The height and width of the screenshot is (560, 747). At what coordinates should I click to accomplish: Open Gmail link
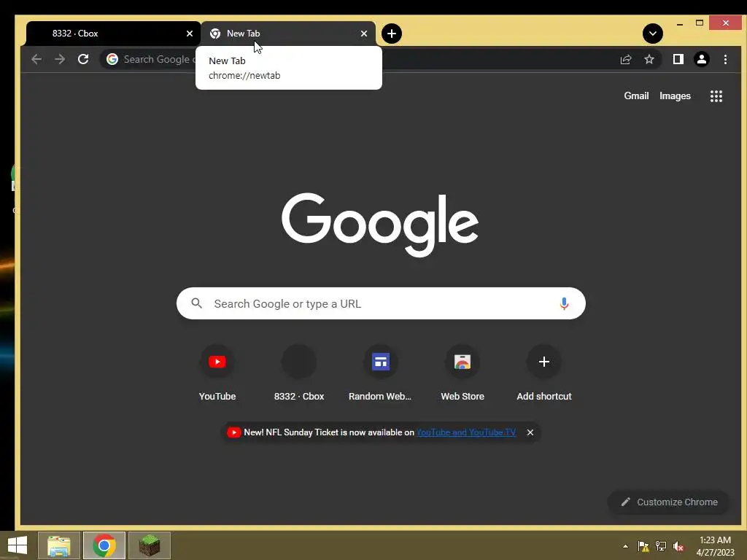click(636, 96)
